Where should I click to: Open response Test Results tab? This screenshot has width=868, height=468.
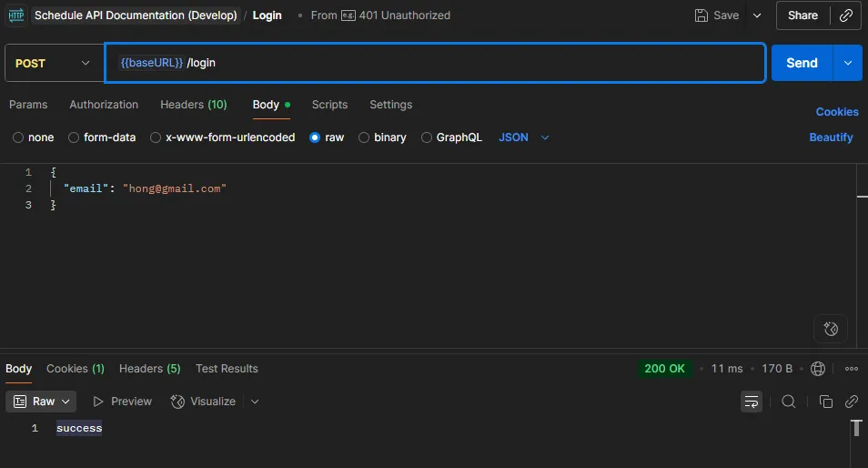[227, 369]
